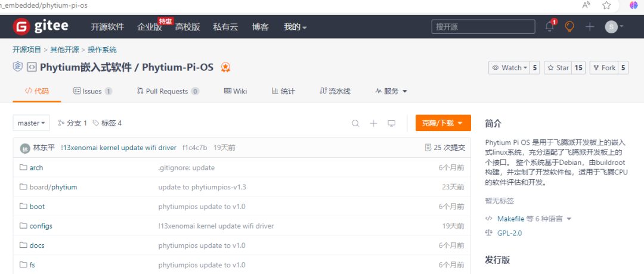Star the repository
644x274 pixels.
(558, 68)
